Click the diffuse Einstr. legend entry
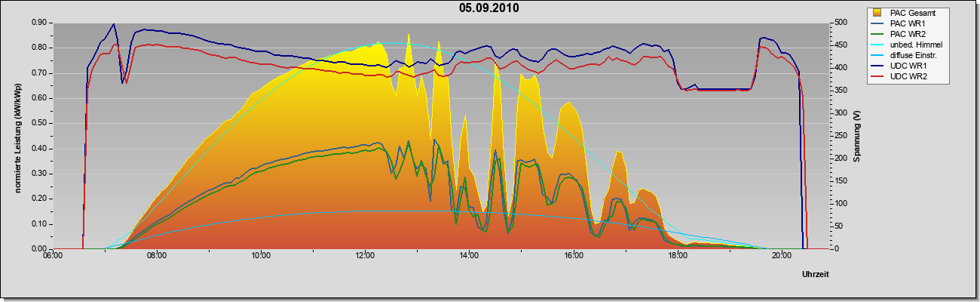 tap(913, 55)
